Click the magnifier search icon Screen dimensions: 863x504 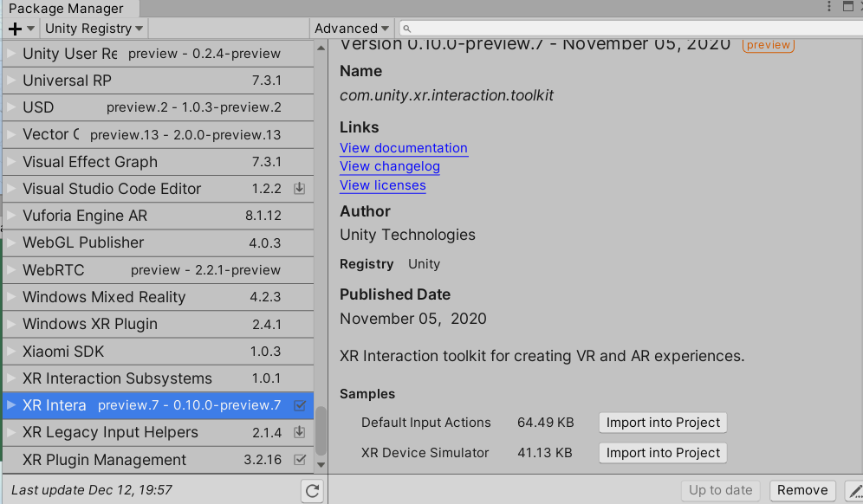click(406, 29)
